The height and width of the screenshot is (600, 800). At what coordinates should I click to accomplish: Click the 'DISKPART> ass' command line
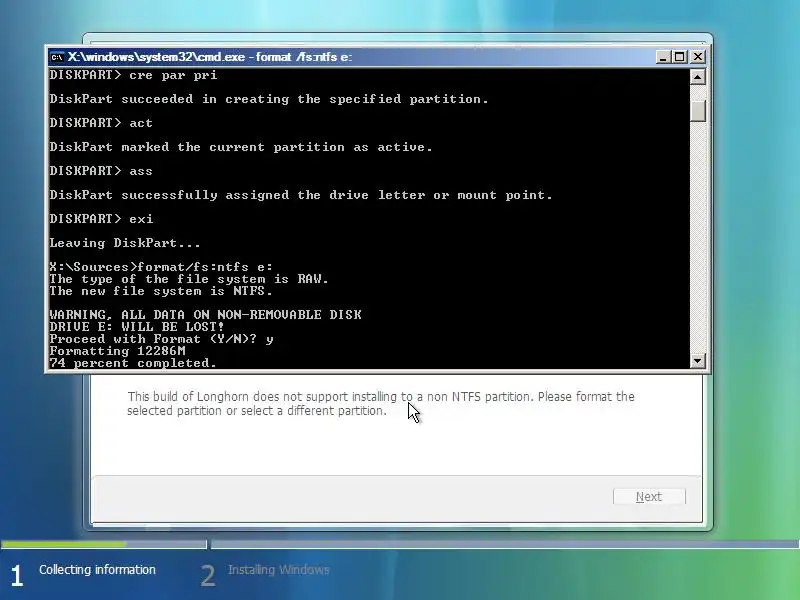point(101,171)
